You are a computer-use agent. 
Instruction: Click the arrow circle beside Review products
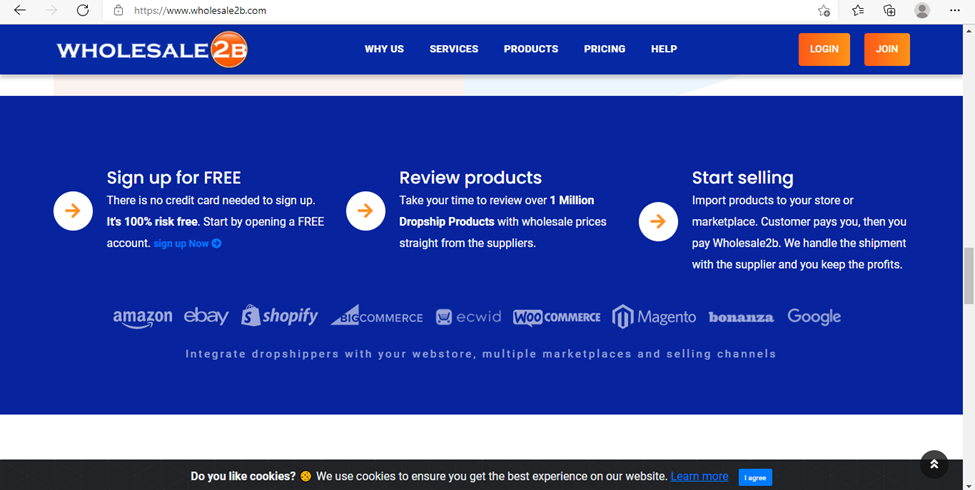coord(366,211)
